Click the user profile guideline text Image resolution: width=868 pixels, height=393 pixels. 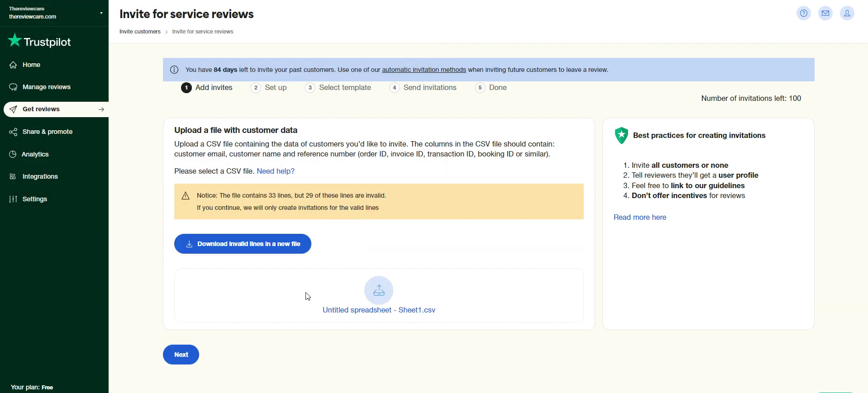coord(695,175)
